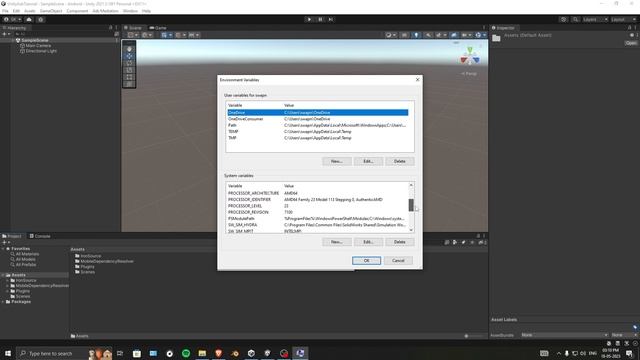Click the blue Z axis on orientation gizmo

pos(476,60)
